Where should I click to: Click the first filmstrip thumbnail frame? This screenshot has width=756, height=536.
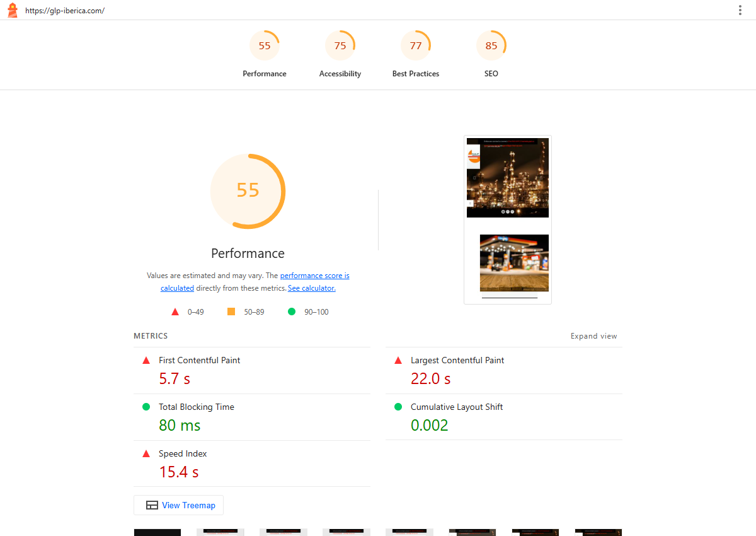157,532
